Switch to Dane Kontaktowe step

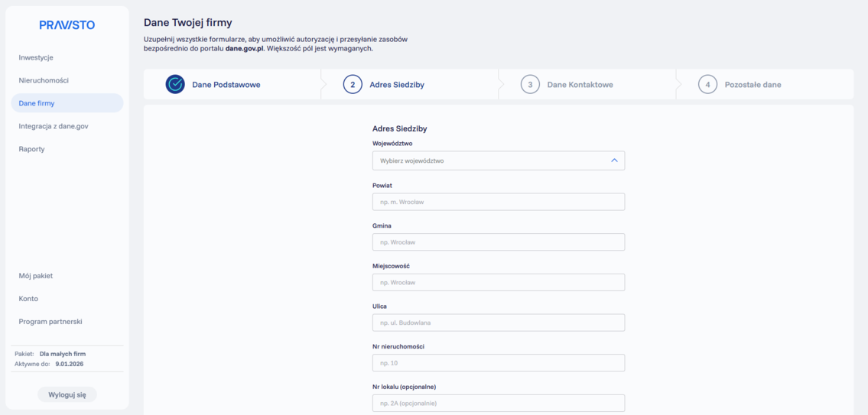click(580, 85)
